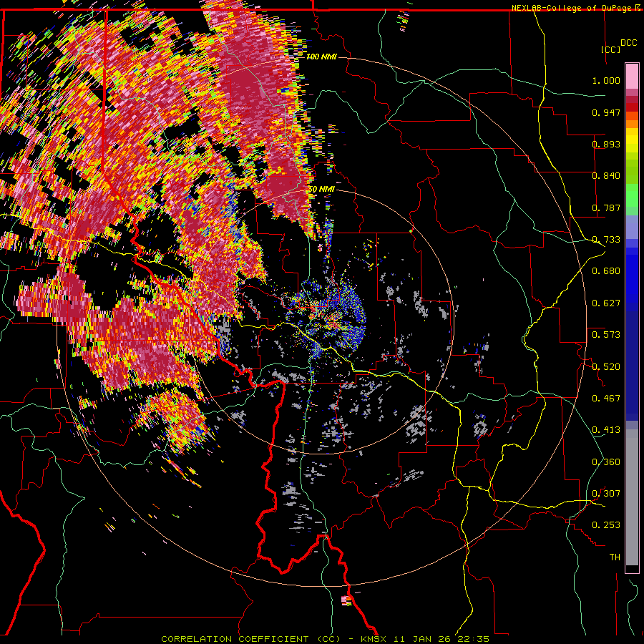The image size is (644, 644).
Task: Click the DCC label above the color scale
Action: (628, 43)
